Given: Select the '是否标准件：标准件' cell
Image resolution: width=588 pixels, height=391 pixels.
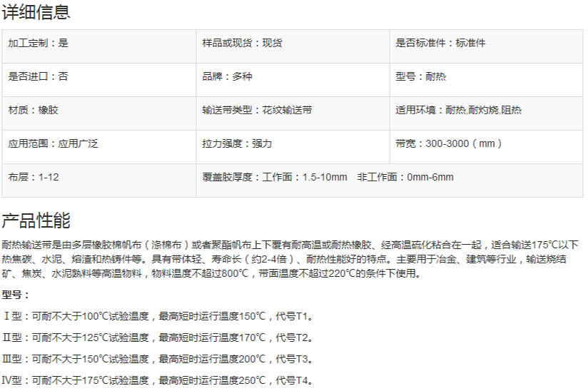Looking at the screenshot, I should tap(487, 46).
